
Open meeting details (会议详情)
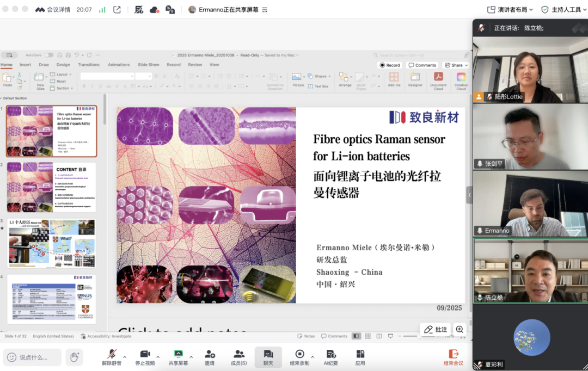[x=53, y=10]
